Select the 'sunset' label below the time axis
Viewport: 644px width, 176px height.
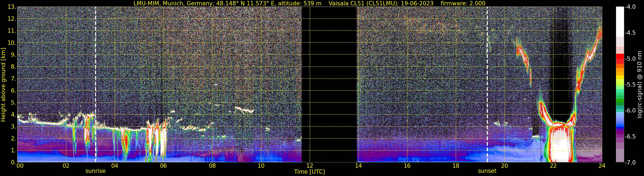[x=487, y=171]
